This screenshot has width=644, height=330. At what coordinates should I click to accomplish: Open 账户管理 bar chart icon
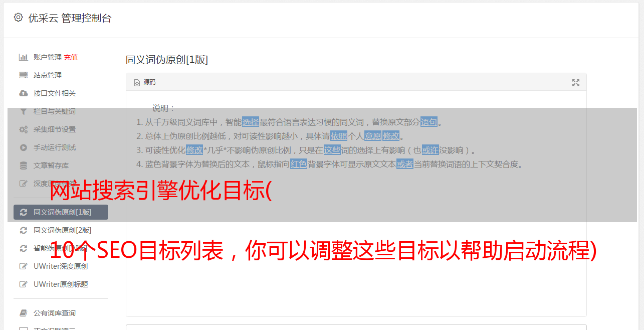(x=23, y=57)
